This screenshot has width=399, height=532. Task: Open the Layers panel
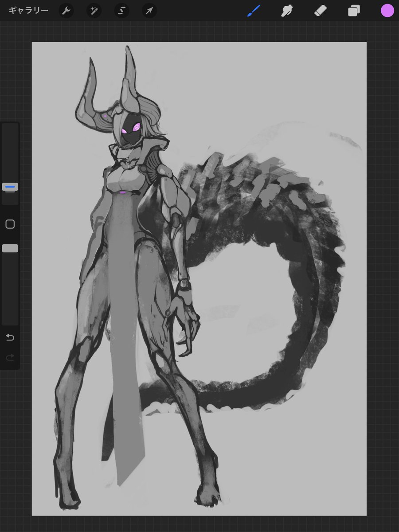coord(354,11)
